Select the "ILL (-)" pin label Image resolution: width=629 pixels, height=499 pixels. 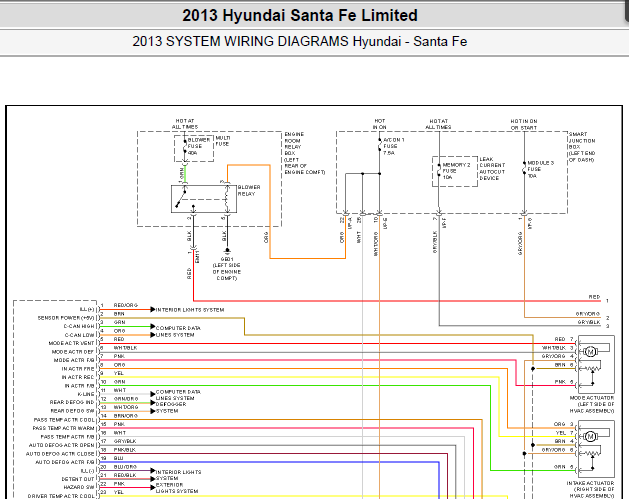(87, 471)
